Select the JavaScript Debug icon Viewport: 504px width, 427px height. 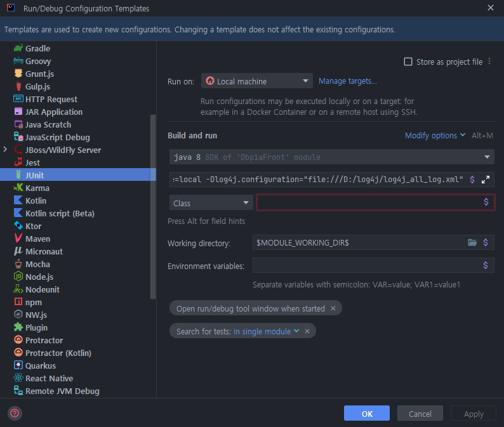coord(18,137)
